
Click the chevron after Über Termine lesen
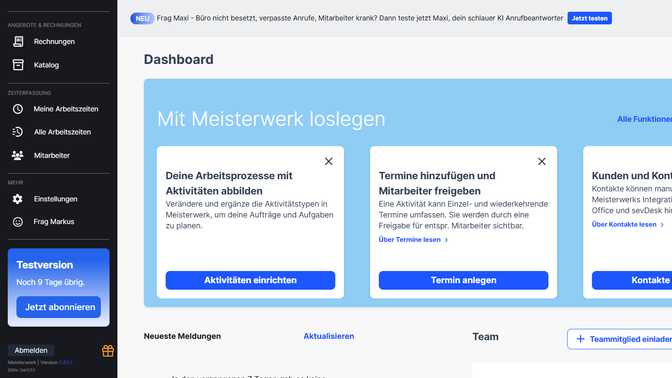pyautogui.click(x=446, y=240)
